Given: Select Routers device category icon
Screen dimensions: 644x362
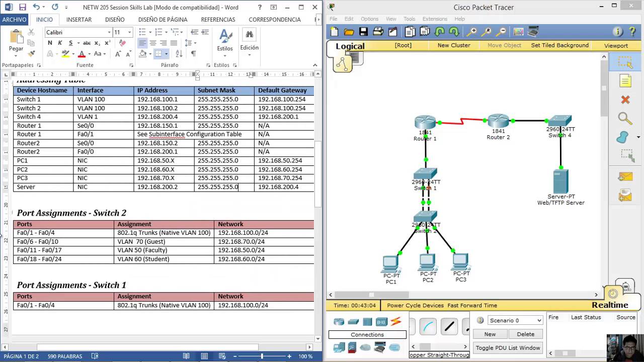Looking at the screenshot, I should 339,322.
